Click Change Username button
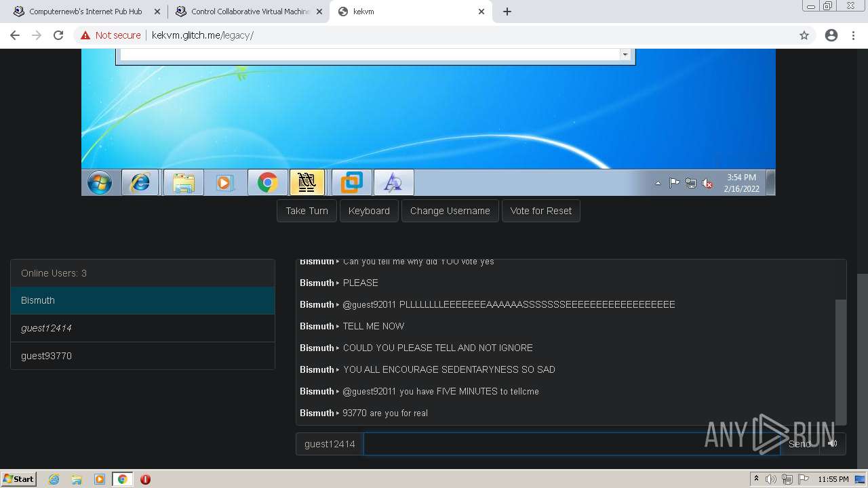The width and height of the screenshot is (868, 488). coord(450,211)
